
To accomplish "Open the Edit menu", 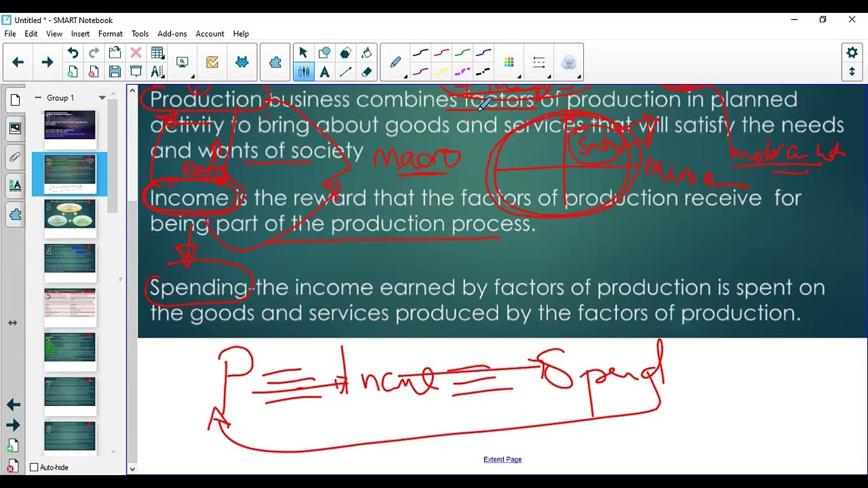I will tap(31, 34).
